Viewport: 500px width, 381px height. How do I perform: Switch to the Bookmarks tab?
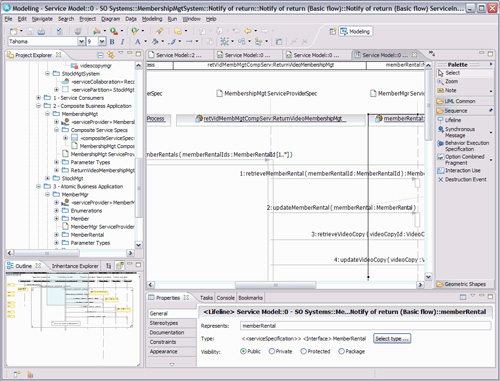(x=250, y=298)
